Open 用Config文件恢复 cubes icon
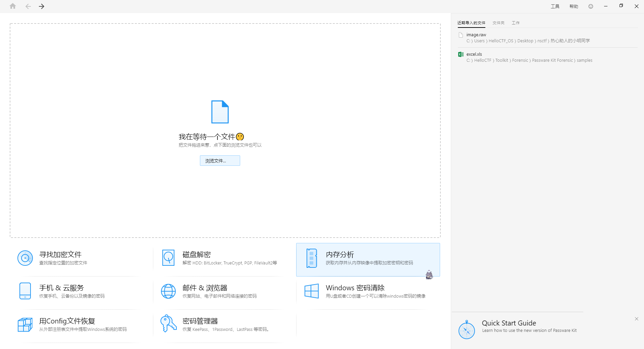This screenshot has width=644, height=349. tap(25, 325)
